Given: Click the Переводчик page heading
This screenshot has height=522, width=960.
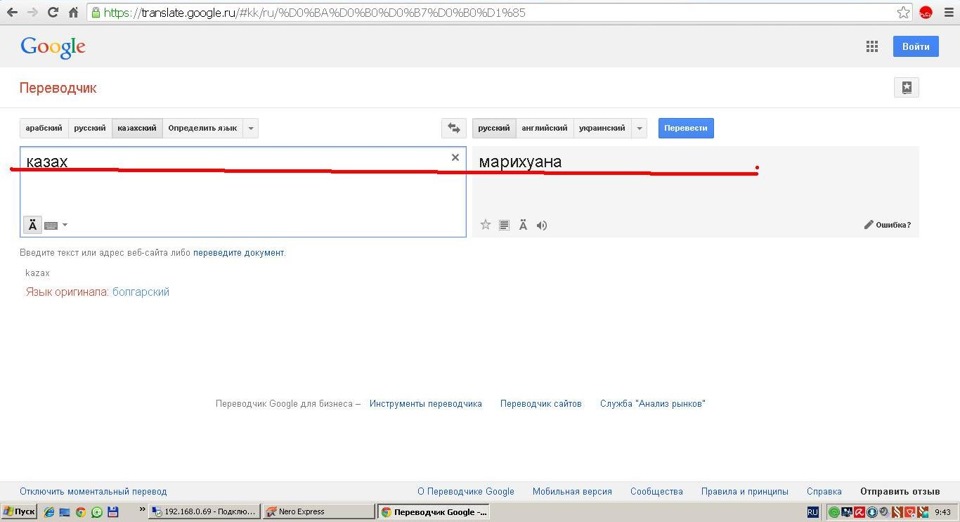Looking at the screenshot, I should pos(58,88).
